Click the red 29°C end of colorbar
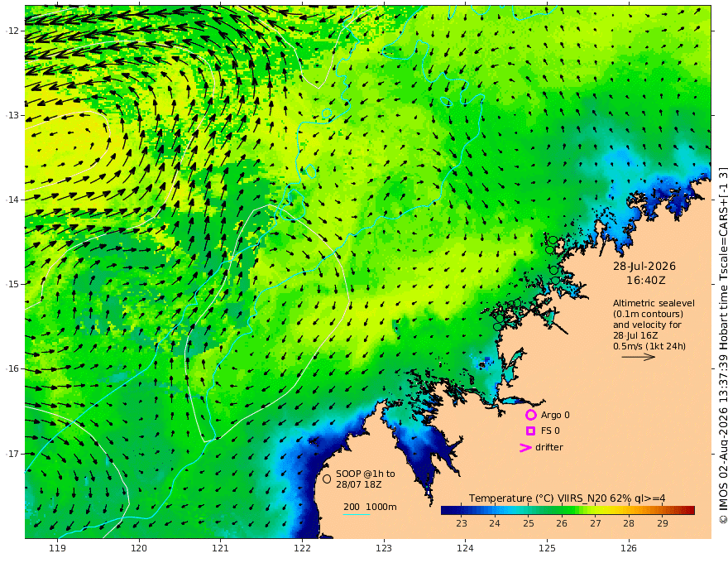Viewport: 728px width, 563px height. (688, 511)
